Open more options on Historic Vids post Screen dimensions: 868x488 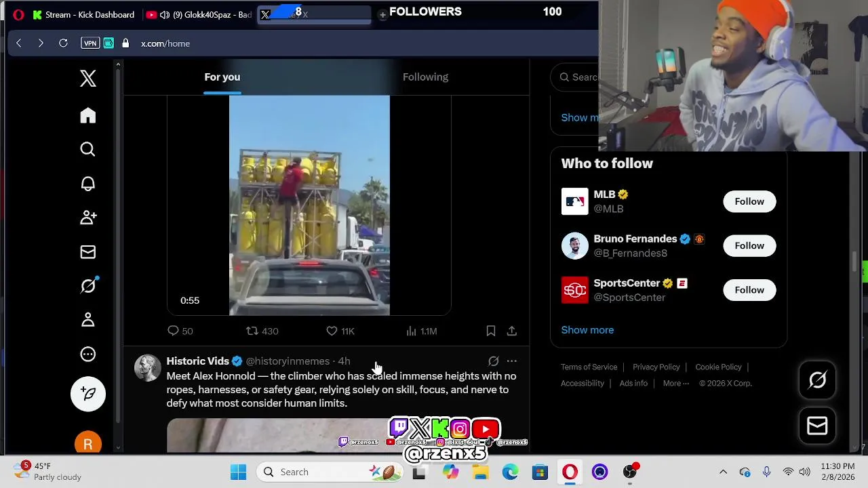(x=512, y=361)
